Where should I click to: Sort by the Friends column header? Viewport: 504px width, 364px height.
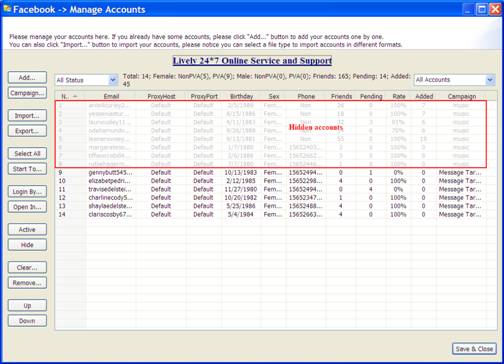pyautogui.click(x=341, y=96)
